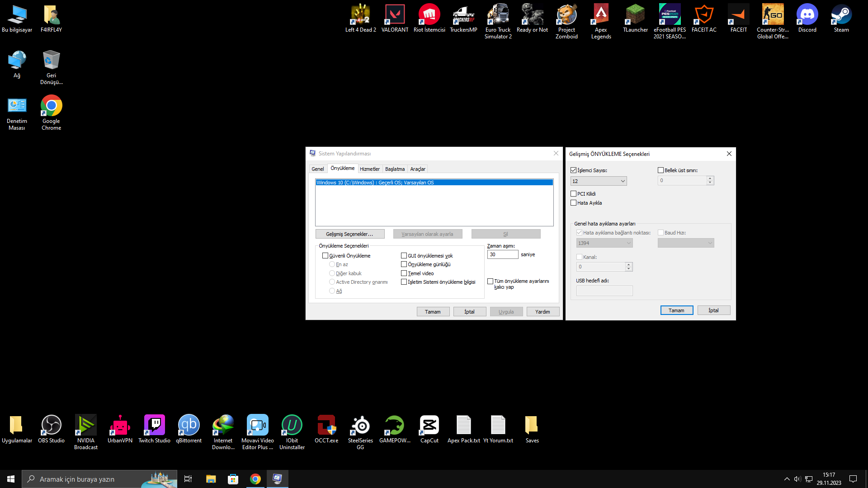Uncheck İşlemci Sayısı checkbox
The height and width of the screenshot is (488, 868).
573,170
